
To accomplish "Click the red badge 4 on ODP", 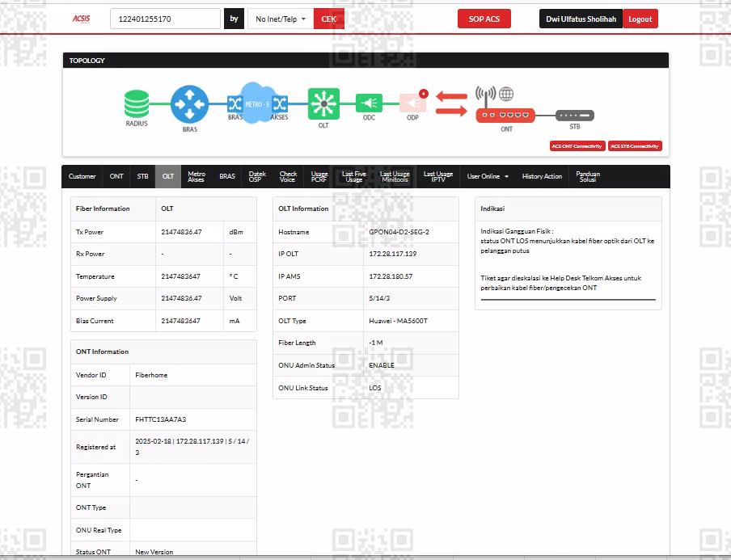I will 423,94.
